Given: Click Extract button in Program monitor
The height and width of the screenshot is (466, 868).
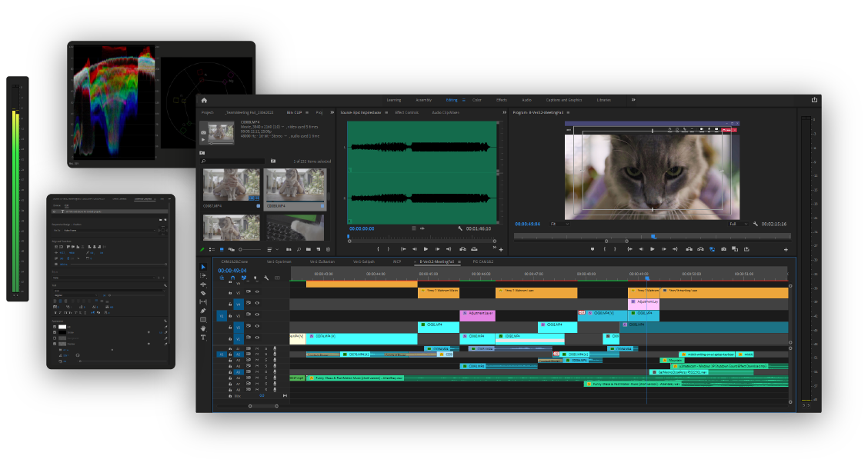Looking at the screenshot, I should 700,249.
